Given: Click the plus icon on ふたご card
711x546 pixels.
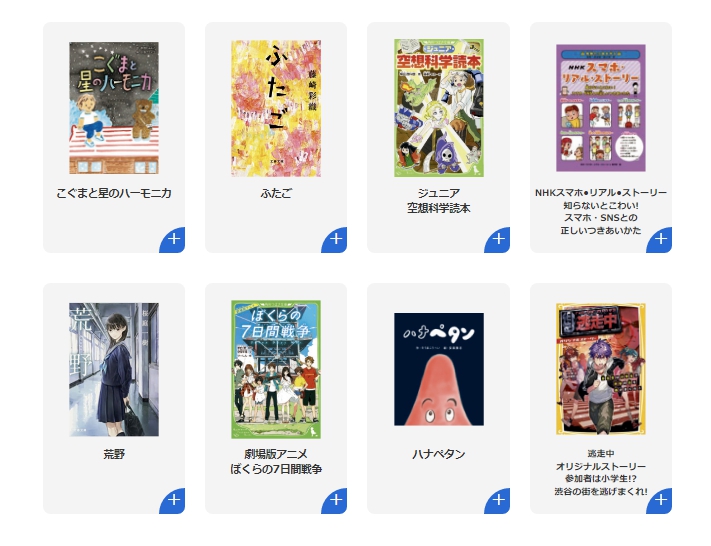Looking at the screenshot, I should [335, 240].
